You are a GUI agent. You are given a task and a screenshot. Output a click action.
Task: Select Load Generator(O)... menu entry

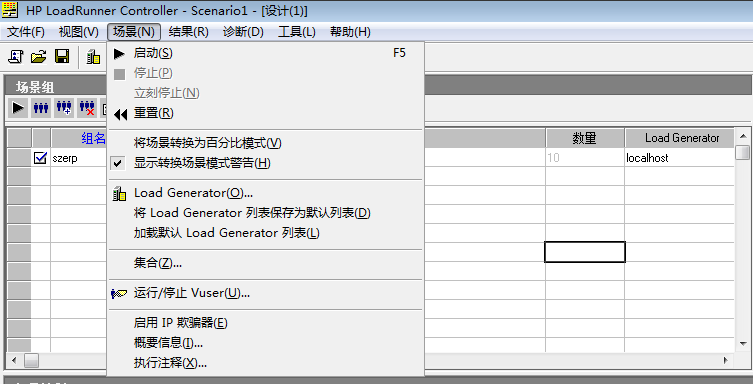pos(266,193)
